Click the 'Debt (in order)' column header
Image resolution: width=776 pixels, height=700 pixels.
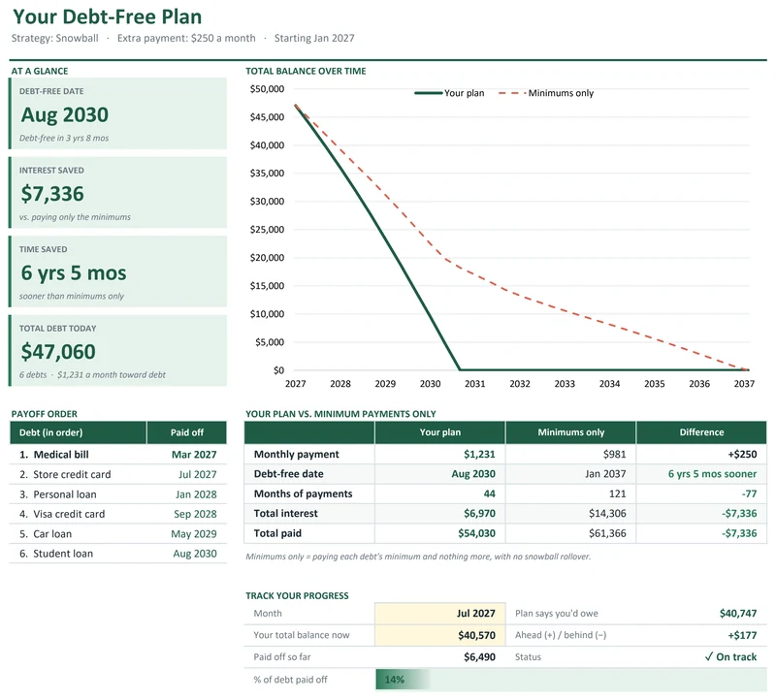(x=79, y=432)
